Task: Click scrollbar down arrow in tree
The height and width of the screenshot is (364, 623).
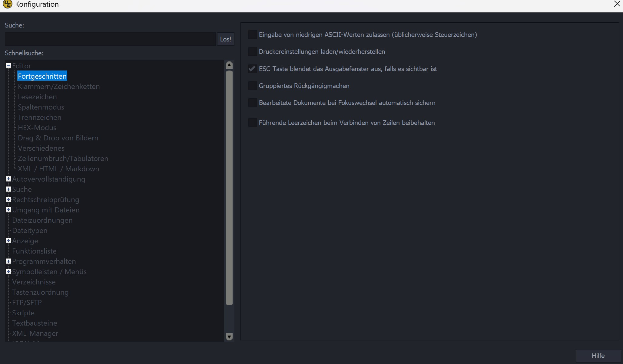Action: point(229,336)
